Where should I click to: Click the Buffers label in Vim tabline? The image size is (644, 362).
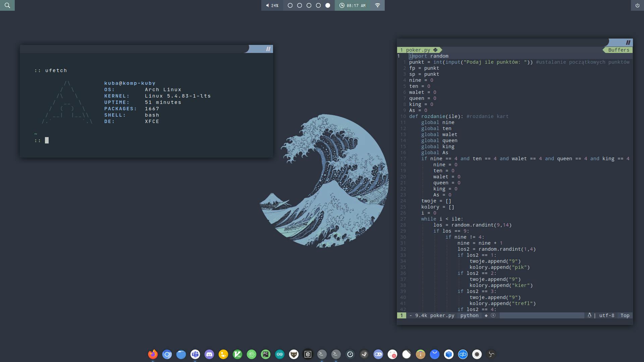(619, 50)
